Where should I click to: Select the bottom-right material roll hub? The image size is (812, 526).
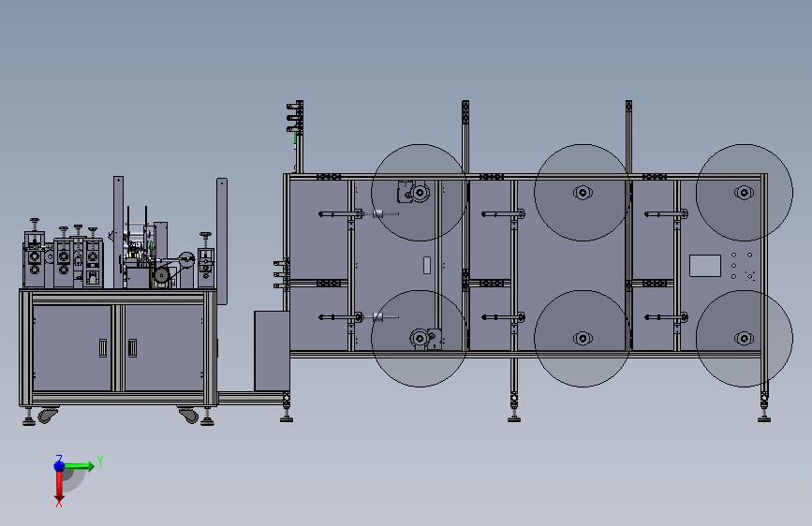click(745, 339)
